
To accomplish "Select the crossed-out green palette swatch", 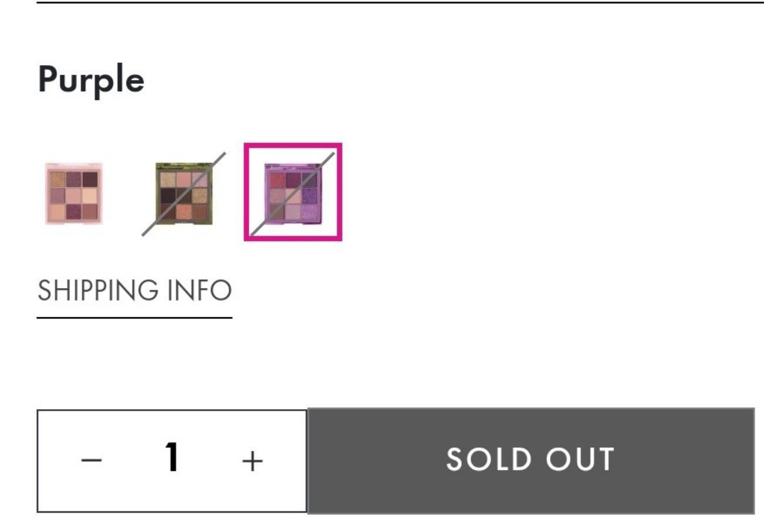I will click(x=184, y=193).
